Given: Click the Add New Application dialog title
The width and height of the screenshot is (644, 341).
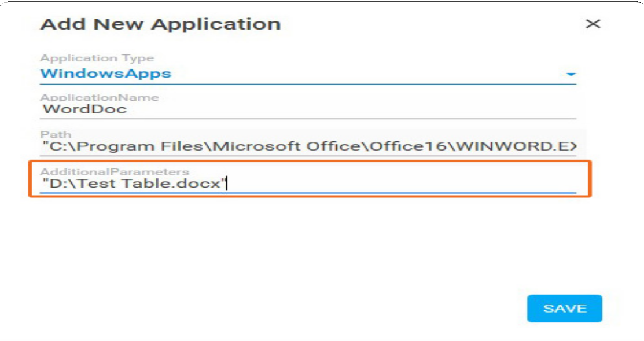Looking at the screenshot, I should (x=161, y=24).
